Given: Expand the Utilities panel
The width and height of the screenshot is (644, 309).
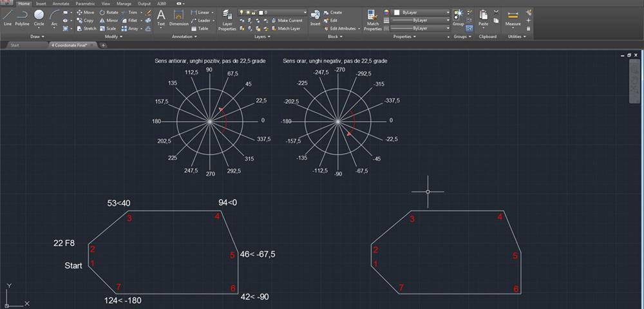Looking at the screenshot, I should coord(517,37).
